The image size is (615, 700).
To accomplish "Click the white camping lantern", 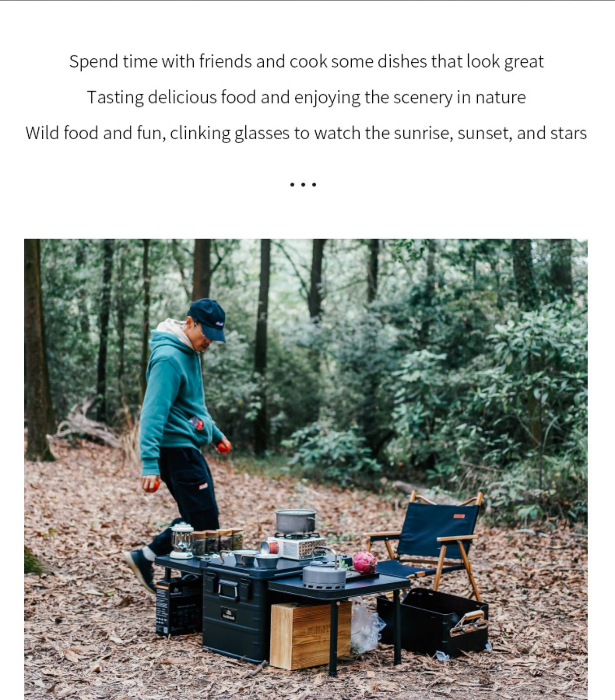I will 182,540.
